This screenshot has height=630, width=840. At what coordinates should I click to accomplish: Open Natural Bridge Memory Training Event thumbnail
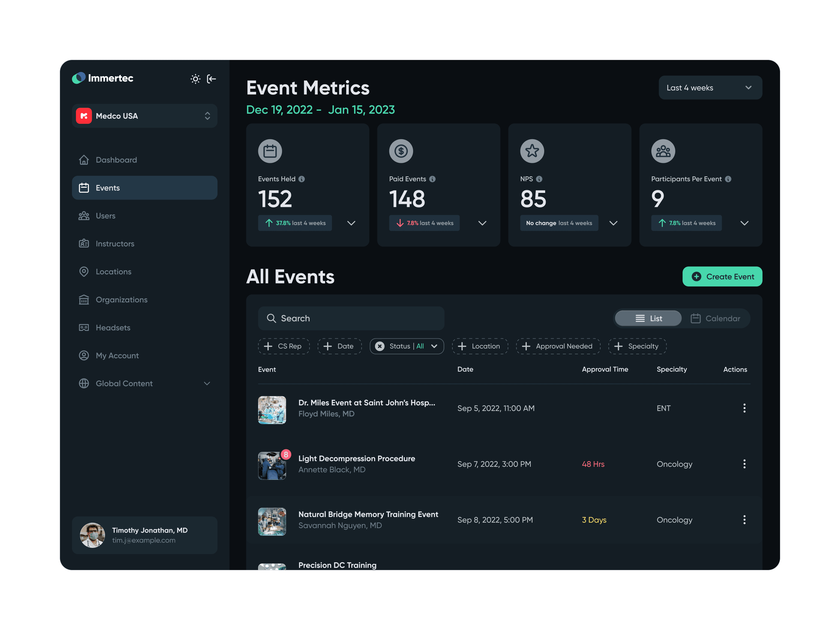272,521
